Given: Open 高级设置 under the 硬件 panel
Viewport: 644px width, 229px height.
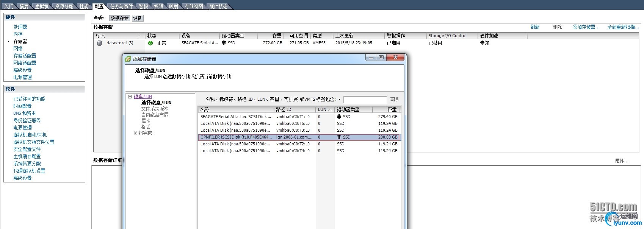Looking at the screenshot, I should pyautogui.click(x=22, y=70).
